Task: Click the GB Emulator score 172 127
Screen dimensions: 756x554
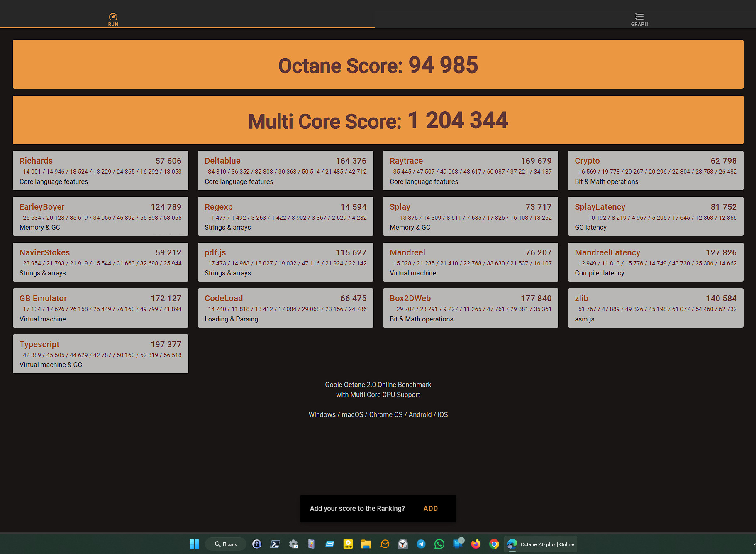Action: [166, 298]
